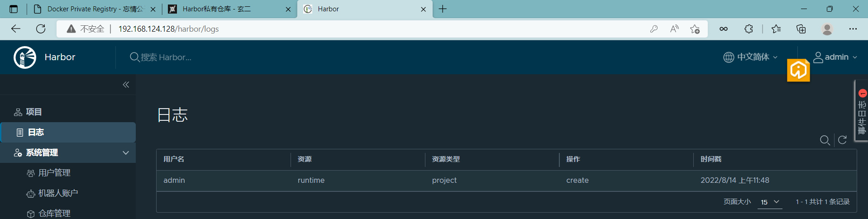Click the read aloud icon
Screen dimensions: 868x219
tap(674, 29)
